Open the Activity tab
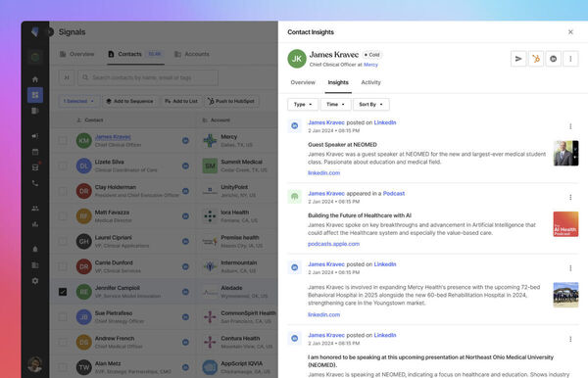 (370, 82)
